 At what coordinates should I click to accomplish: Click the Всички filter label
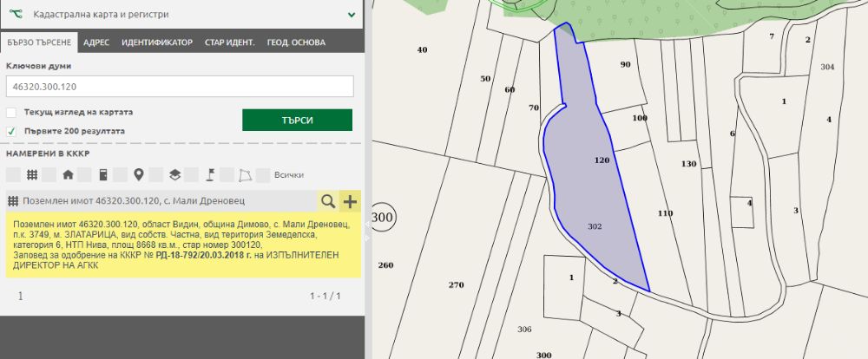(x=289, y=175)
